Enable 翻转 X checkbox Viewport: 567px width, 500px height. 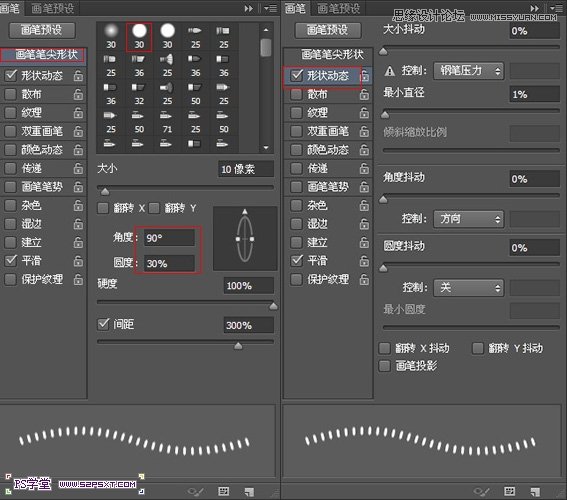click(103, 208)
